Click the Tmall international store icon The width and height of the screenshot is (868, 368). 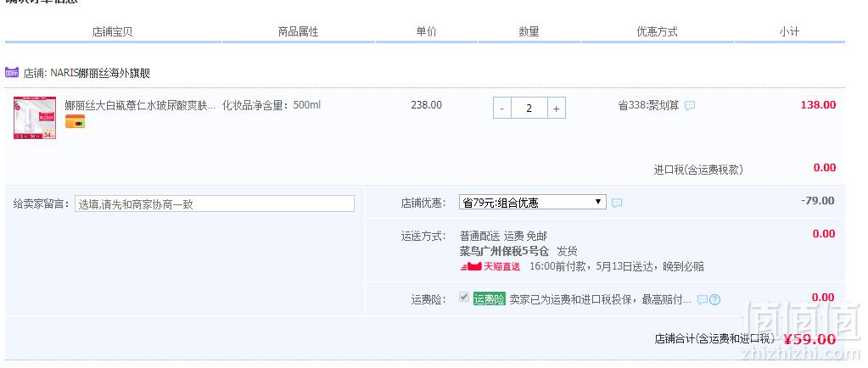[12, 72]
